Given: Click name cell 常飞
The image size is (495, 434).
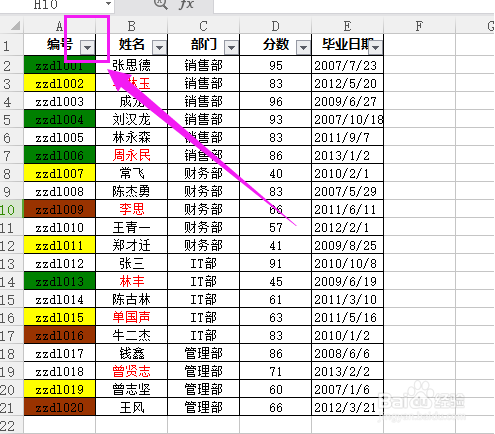Looking at the screenshot, I should [x=132, y=174].
